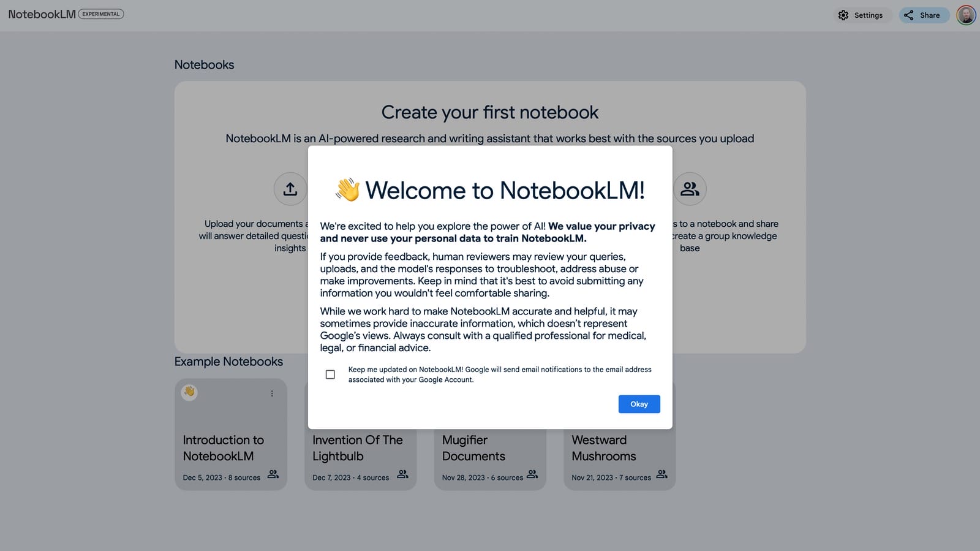Click shared icon on Westward Mushrooms card
The width and height of the screenshot is (980, 551).
[662, 474]
